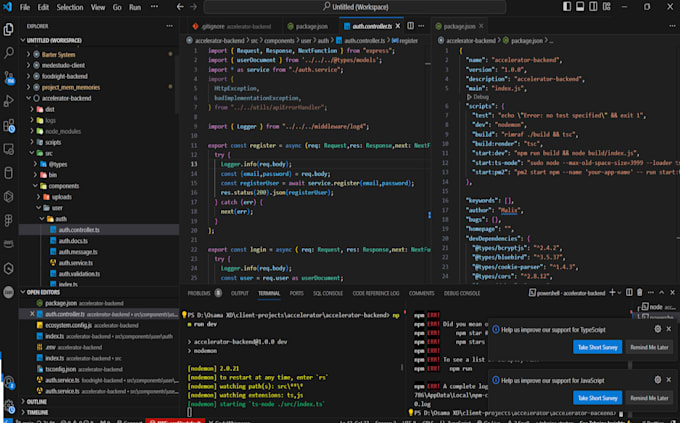680x423 pixels.
Task: Open Source Control view icon
Action: click(9, 77)
